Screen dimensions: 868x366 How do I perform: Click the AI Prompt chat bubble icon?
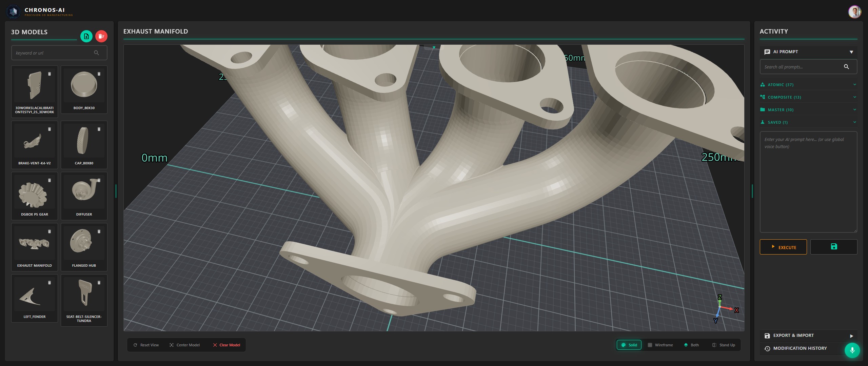click(x=767, y=52)
